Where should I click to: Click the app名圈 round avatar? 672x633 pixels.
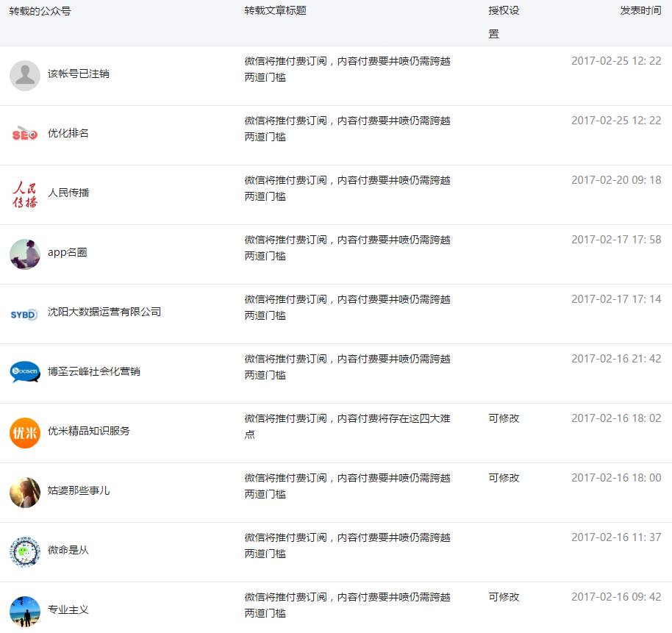coord(25,254)
